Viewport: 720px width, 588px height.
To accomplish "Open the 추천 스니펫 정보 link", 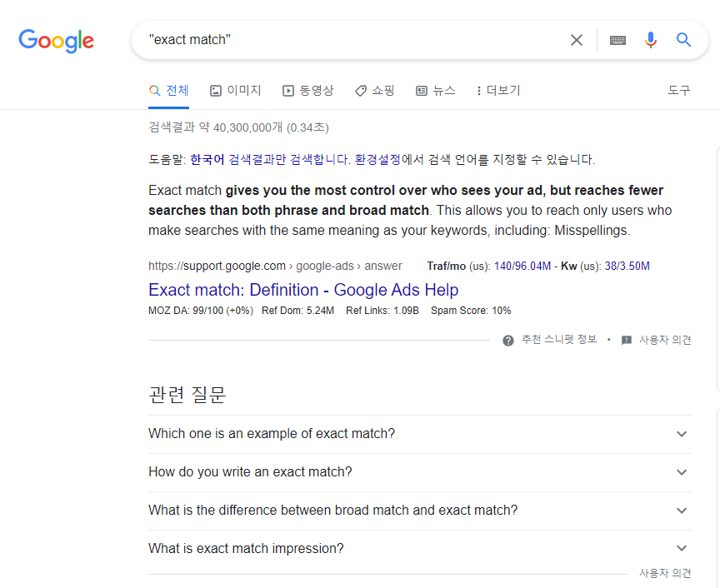I will pyautogui.click(x=559, y=340).
